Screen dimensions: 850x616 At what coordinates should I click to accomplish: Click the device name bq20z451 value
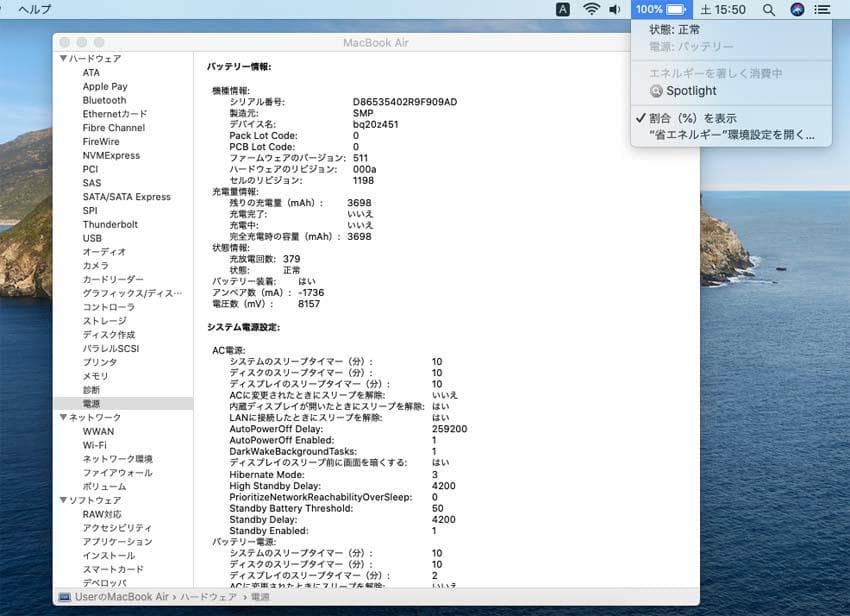click(375, 124)
